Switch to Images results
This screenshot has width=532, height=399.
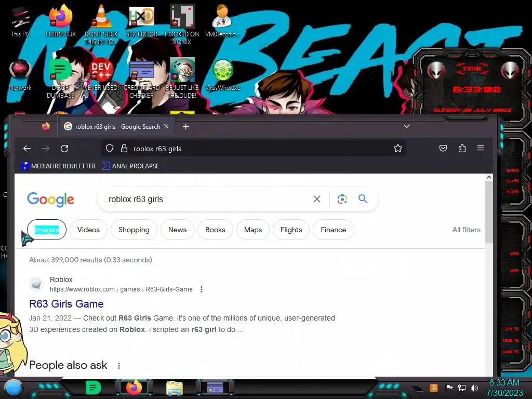(x=46, y=230)
